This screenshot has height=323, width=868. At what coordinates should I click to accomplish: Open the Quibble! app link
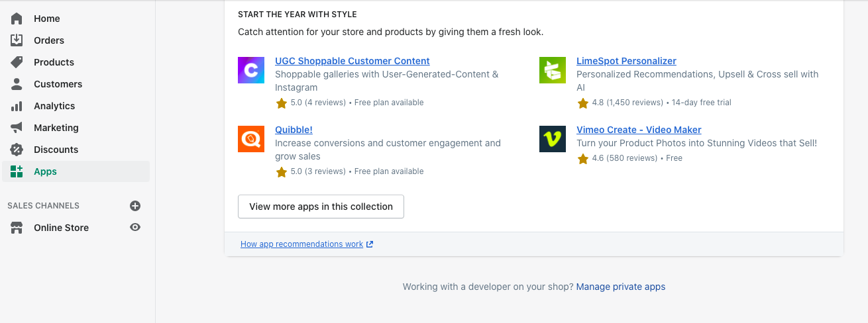pyautogui.click(x=294, y=130)
